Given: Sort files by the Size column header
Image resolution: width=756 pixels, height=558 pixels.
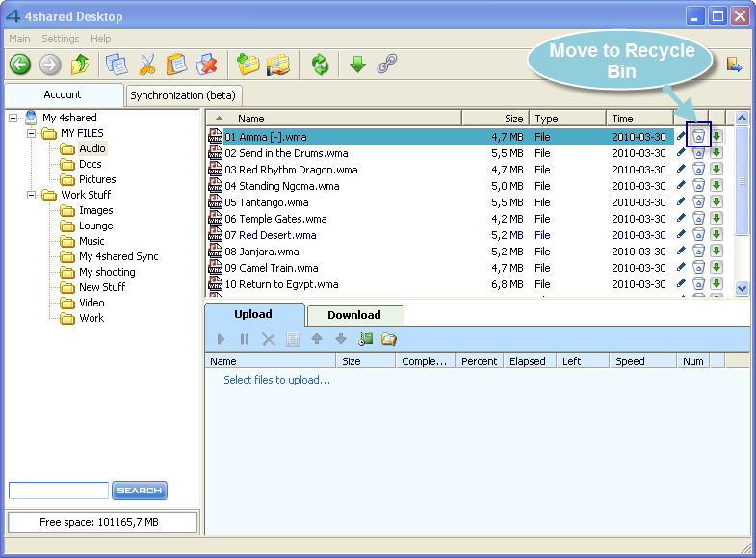Looking at the screenshot, I should [496, 119].
